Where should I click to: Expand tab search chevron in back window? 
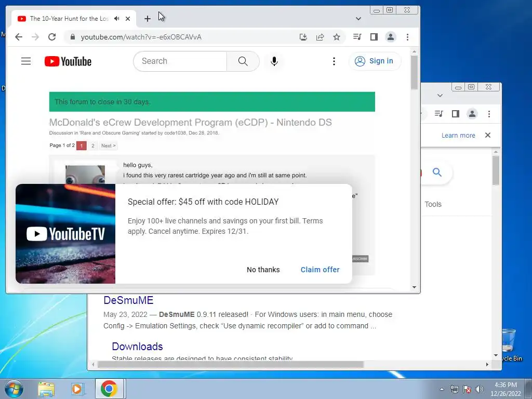click(440, 96)
